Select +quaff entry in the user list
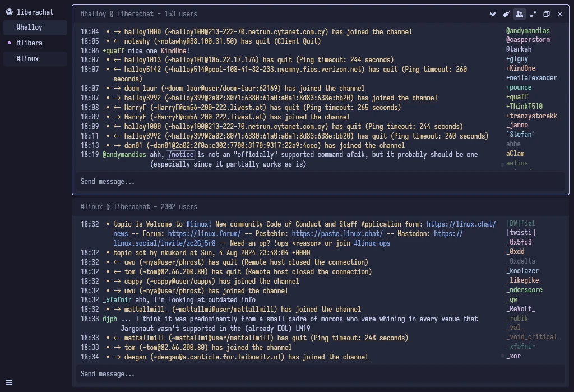This screenshot has height=392, width=574. point(517,96)
